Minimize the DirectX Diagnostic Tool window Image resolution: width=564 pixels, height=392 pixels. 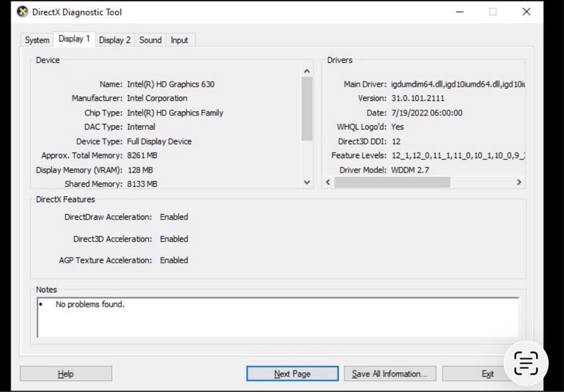460,12
